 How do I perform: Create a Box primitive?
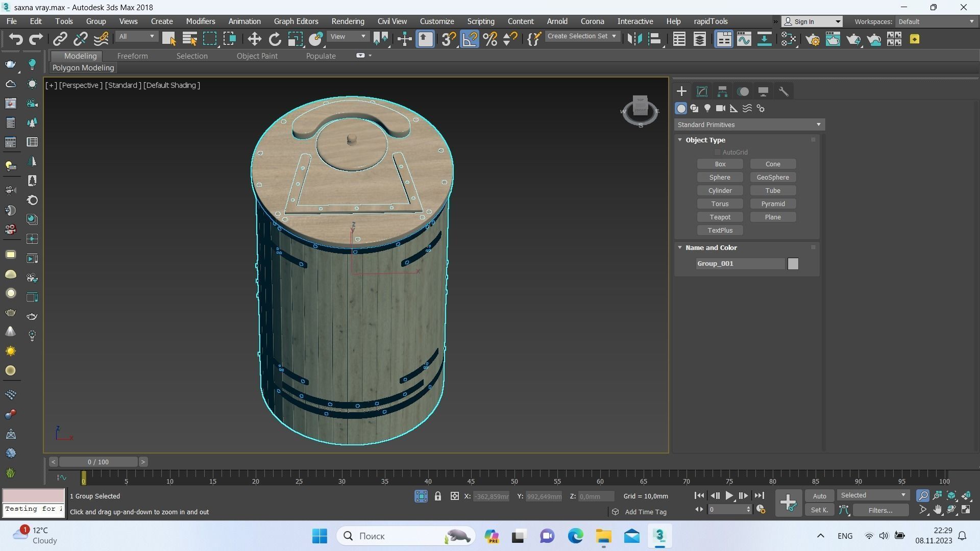pyautogui.click(x=720, y=164)
